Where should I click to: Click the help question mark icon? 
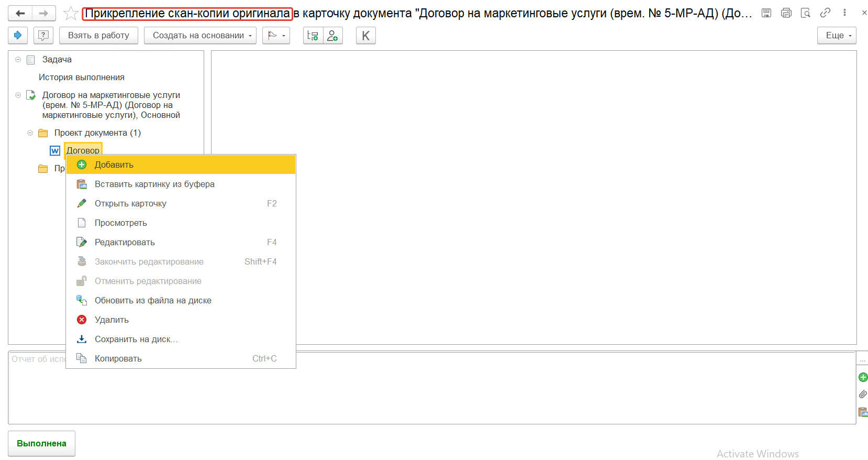tap(43, 36)
